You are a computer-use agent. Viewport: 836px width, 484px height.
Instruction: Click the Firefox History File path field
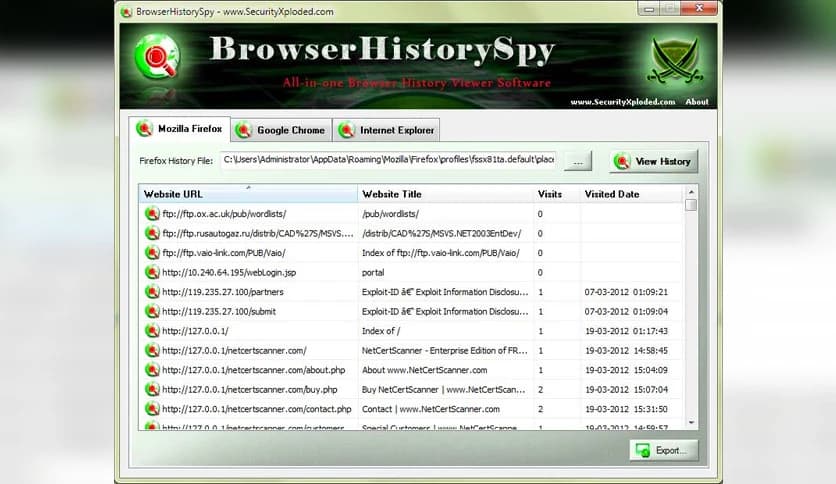coord(389,160)
